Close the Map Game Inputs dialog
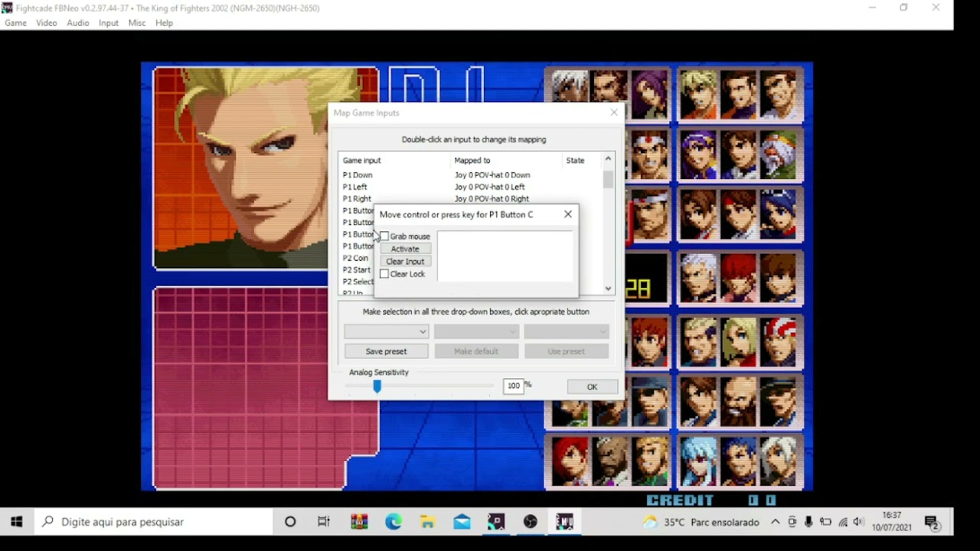Viewport: 980px width, 551px height. 613,112
